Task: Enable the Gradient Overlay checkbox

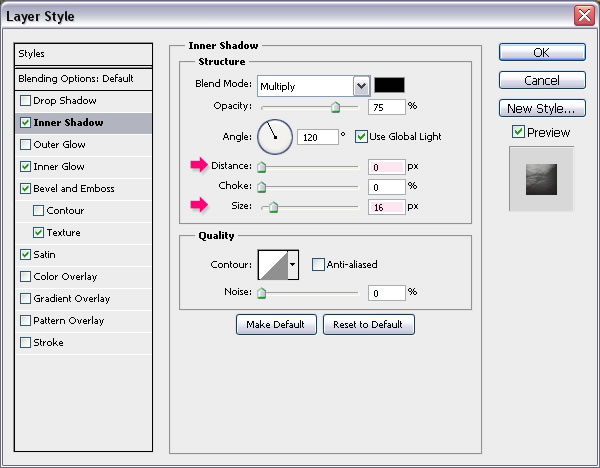Action: point(25,298)
